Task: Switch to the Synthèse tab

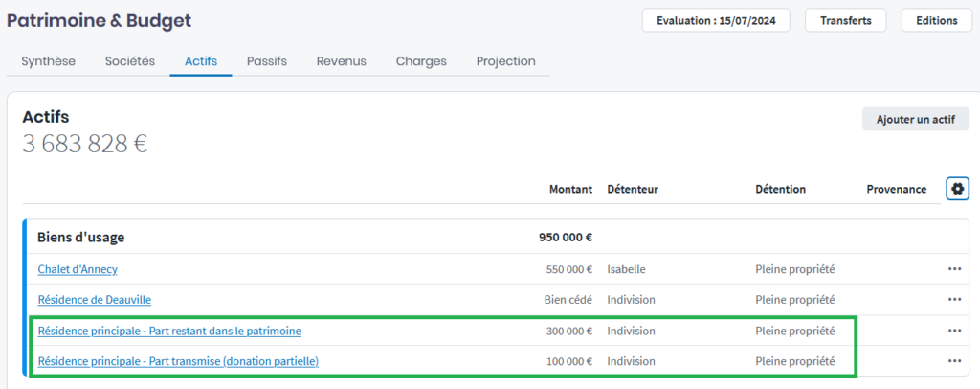Action: pyautogui.click(x=48, y=61)
